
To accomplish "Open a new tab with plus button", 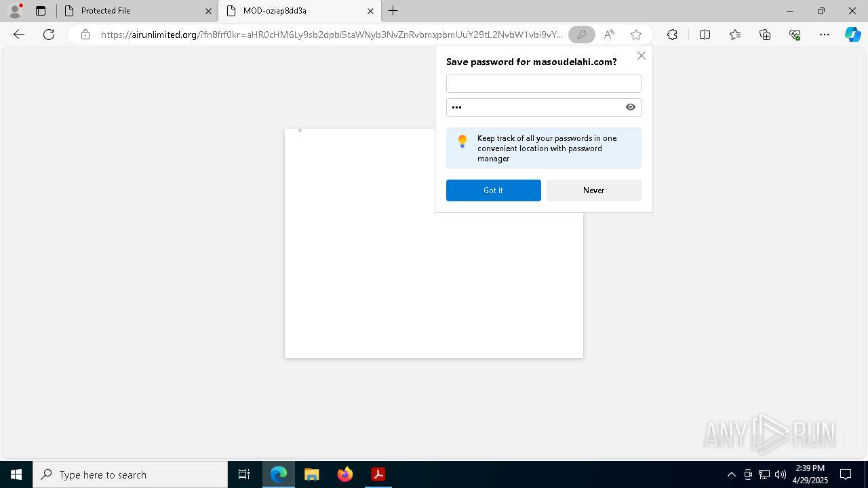I will 393,11.
